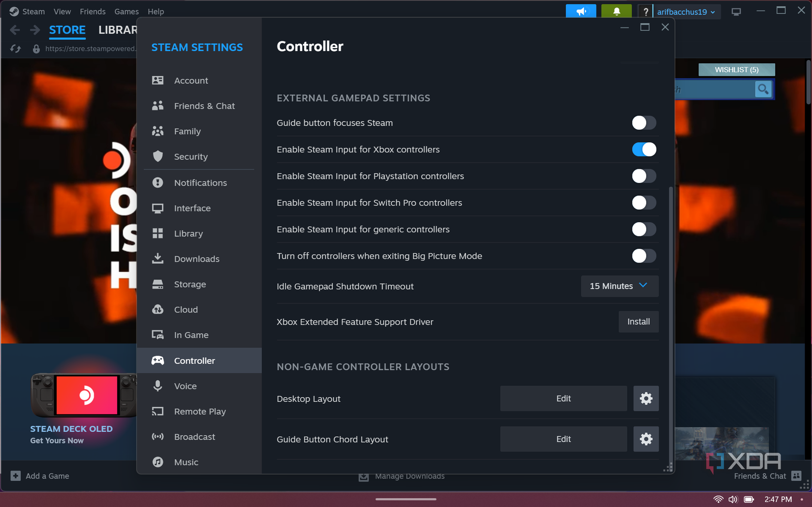The height and width of the screenshot is (507, 812).
Task: Open the Wi-Fi icon in system tray
Action: pyautogui.click(x=718, y=500)
